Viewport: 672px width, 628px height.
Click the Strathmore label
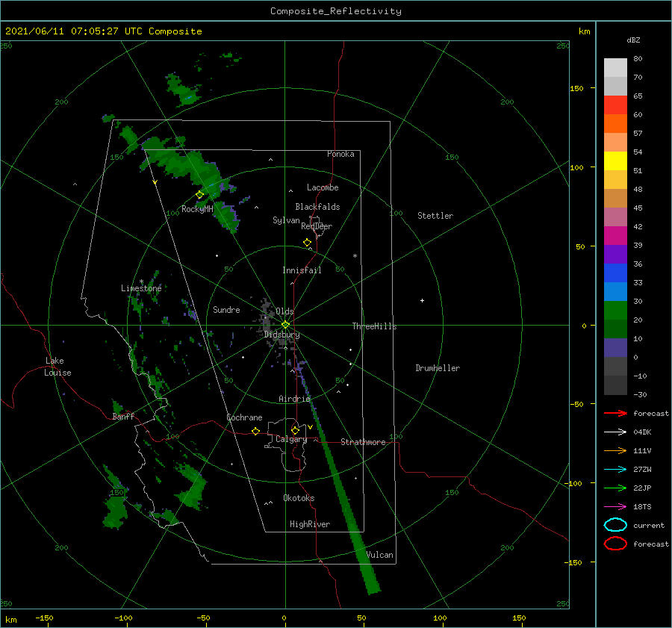[363, 442]
